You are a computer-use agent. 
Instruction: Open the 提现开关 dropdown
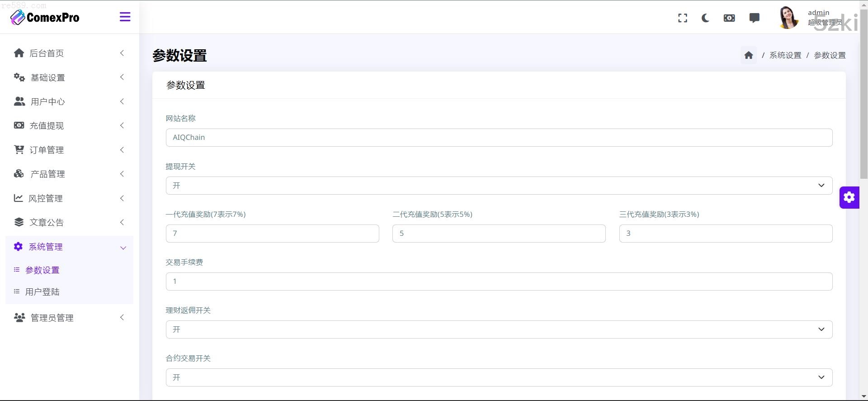[x=499, y=186]
